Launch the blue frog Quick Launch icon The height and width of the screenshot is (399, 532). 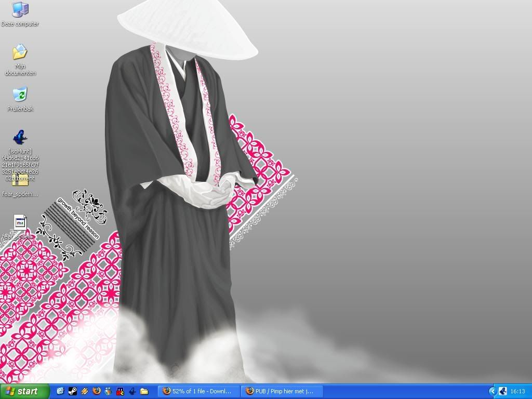(x=132, y=391)
